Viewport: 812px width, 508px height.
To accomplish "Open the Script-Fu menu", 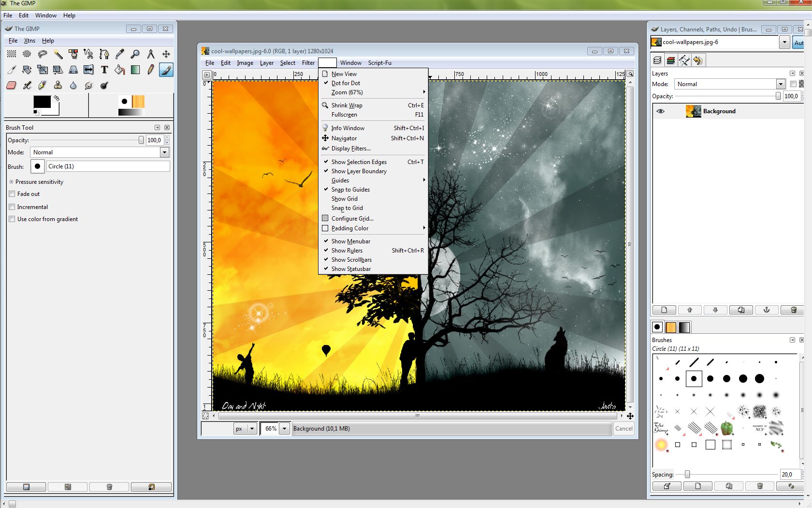I will tap(379, 63).
